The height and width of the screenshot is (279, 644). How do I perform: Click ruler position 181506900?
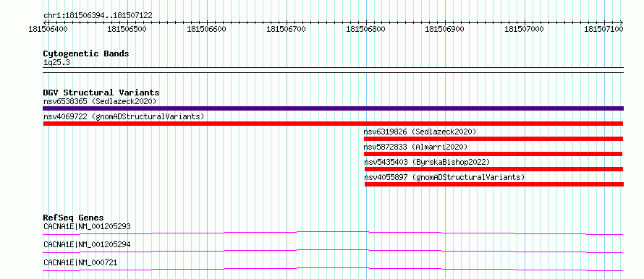pyautogui.click(x=445, y=29)
